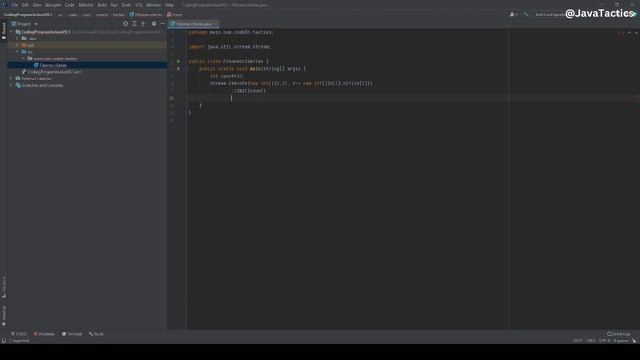Open the Event Log

pos(618,334)
